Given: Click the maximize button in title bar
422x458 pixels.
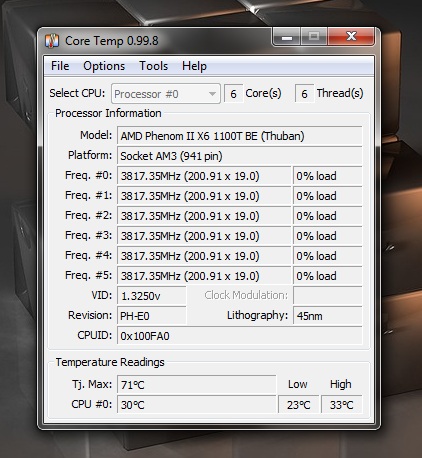Looking at the screenshot, I should pos(314,36).
